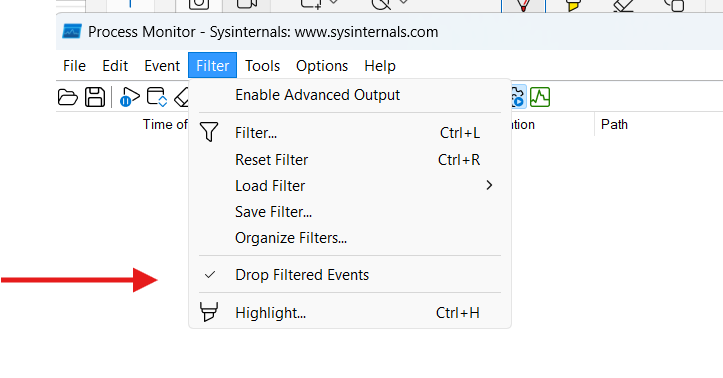Choose Save Filter... from the menu
Image resolution: width=723 pixels, height=378 pixels.
point(350,212)
